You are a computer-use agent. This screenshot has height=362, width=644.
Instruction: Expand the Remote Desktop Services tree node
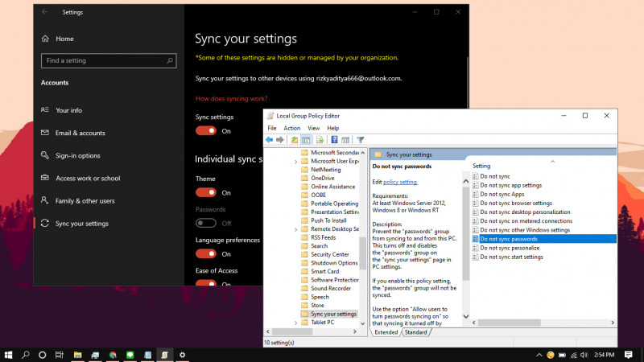pos(295,229)
